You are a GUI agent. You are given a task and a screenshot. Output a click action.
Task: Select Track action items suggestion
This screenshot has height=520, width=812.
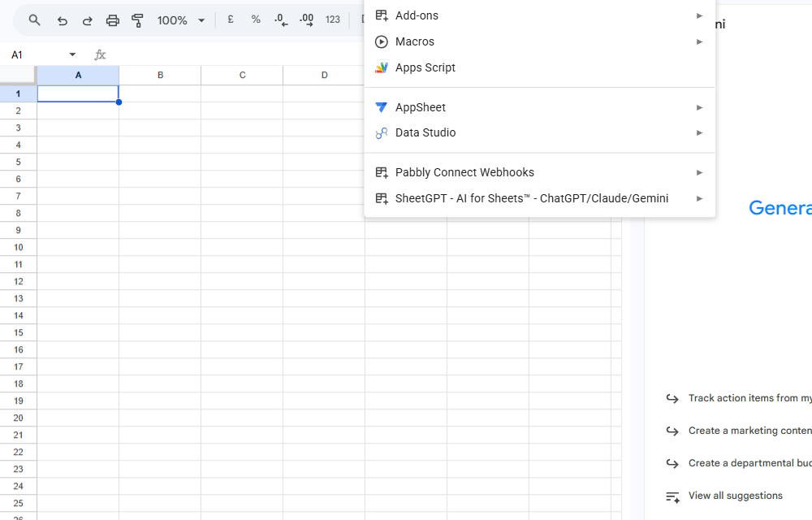[x=738, y=398]
